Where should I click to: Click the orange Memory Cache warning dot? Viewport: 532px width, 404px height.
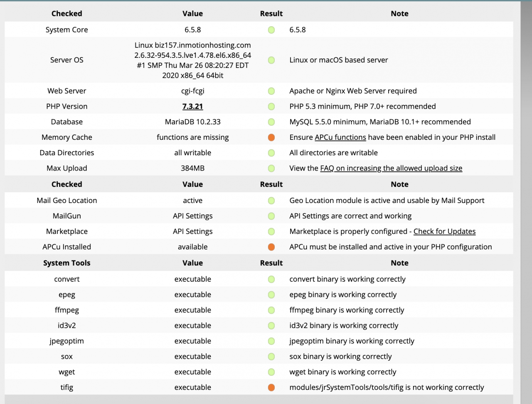(271, 137)
